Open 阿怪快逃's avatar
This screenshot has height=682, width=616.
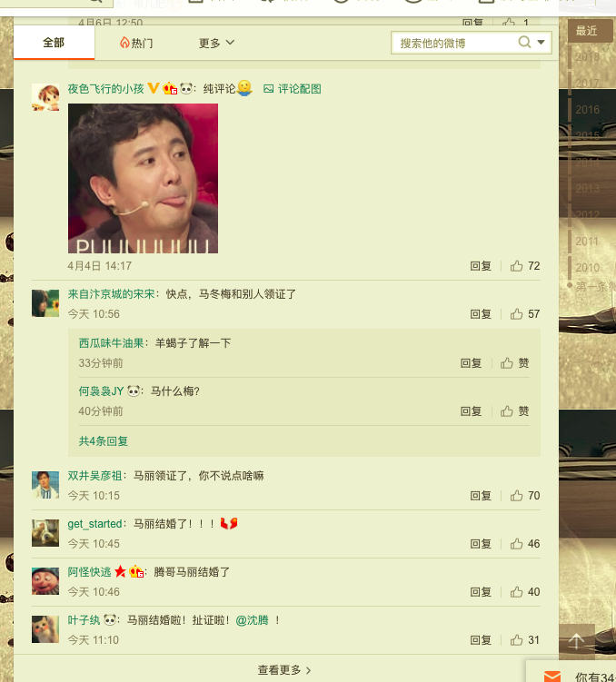[x=45, y=580]
